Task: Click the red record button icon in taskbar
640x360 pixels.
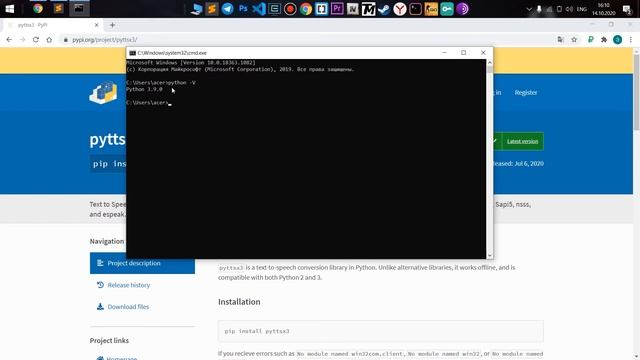Action: (290, 9)
